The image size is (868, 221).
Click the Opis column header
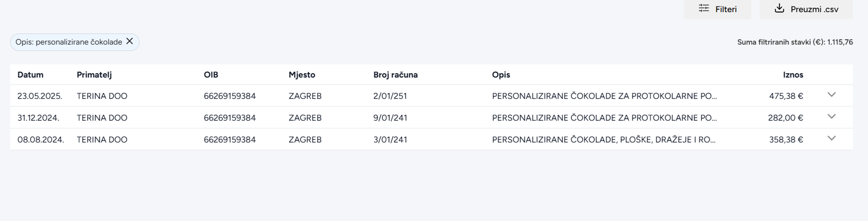(501, 75)
